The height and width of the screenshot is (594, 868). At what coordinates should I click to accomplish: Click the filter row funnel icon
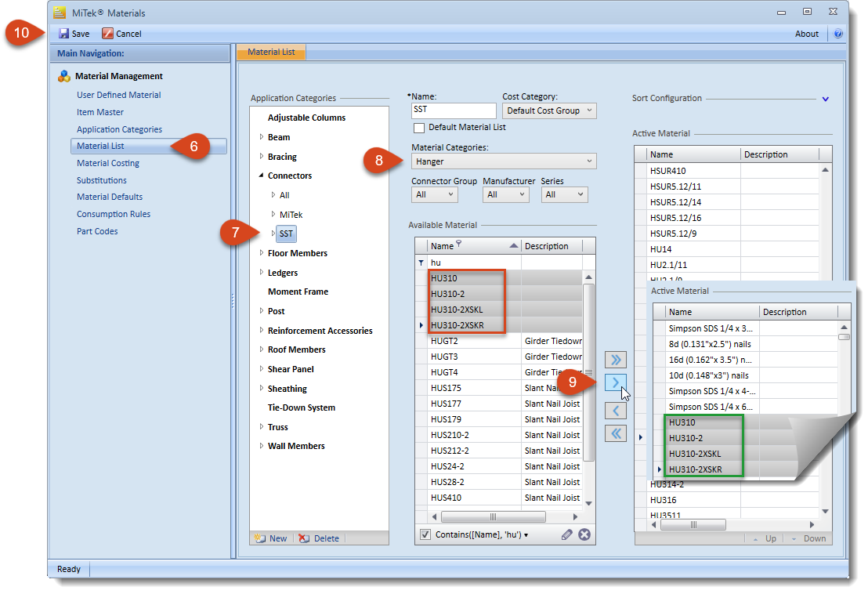click(x=421, y=263)
